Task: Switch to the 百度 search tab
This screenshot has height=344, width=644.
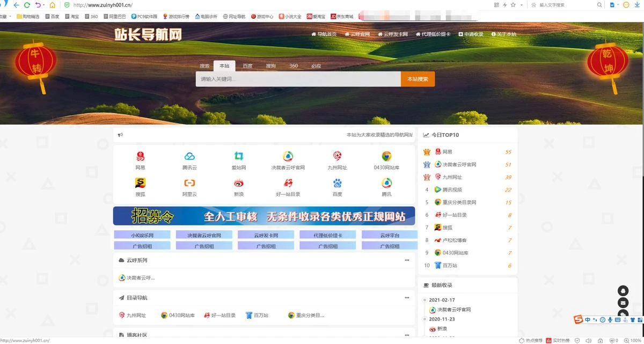Action: pos(247,66)
